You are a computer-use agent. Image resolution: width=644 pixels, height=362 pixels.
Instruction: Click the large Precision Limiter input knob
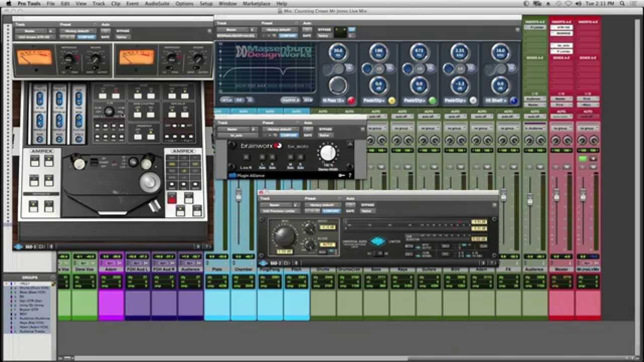(284, 235)
